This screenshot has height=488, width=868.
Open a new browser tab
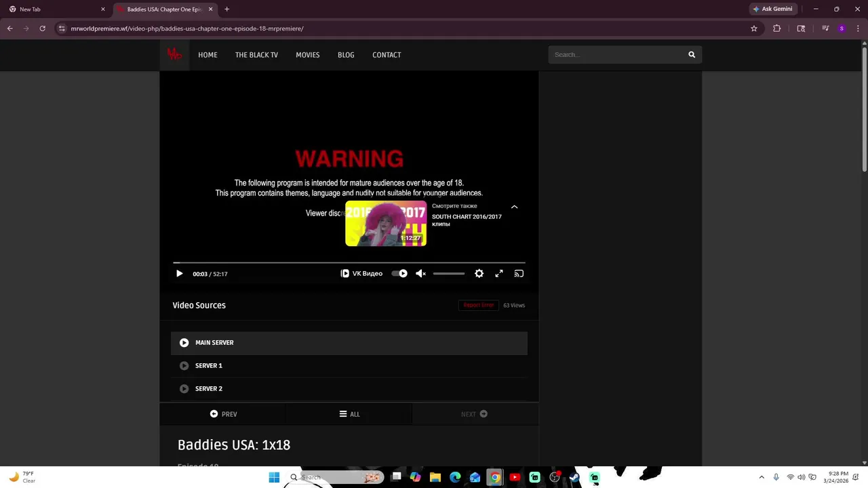[x=226, y=9]
